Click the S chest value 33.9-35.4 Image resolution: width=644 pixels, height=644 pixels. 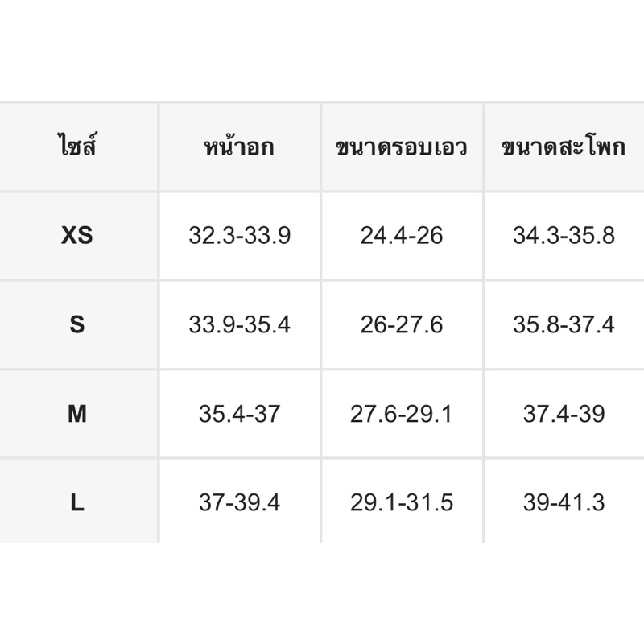[239, 324]
